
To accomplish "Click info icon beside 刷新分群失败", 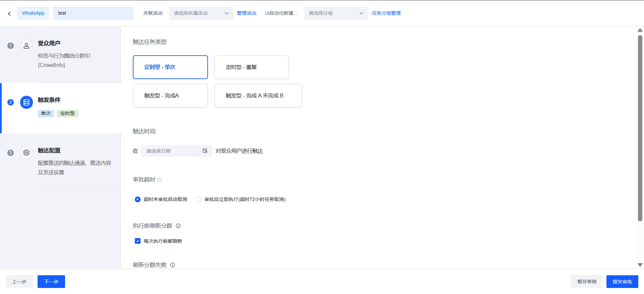I will point(173,265).
